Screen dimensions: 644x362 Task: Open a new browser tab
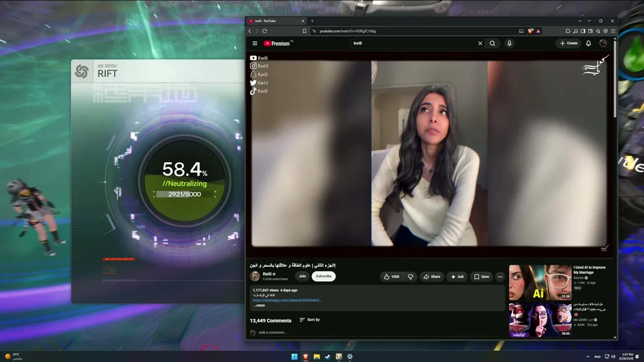point(312,21)
